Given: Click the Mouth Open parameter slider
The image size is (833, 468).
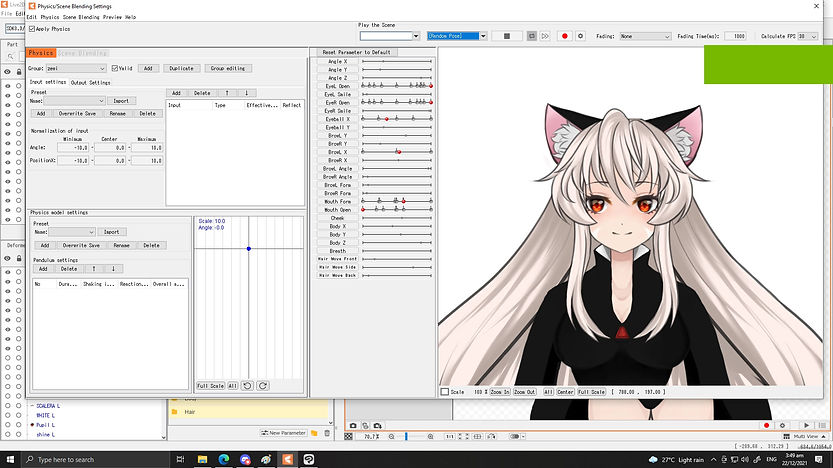Looking at the screenshot, I should pyautogui.click(x=397, y=210).
